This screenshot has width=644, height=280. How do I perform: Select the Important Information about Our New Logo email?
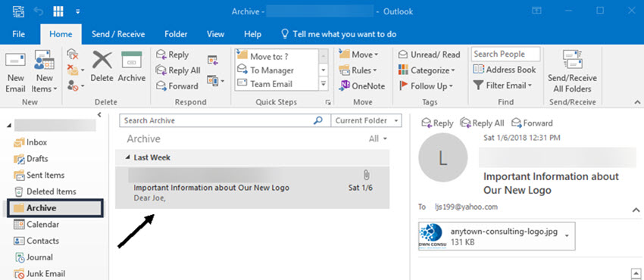[252, 188]
